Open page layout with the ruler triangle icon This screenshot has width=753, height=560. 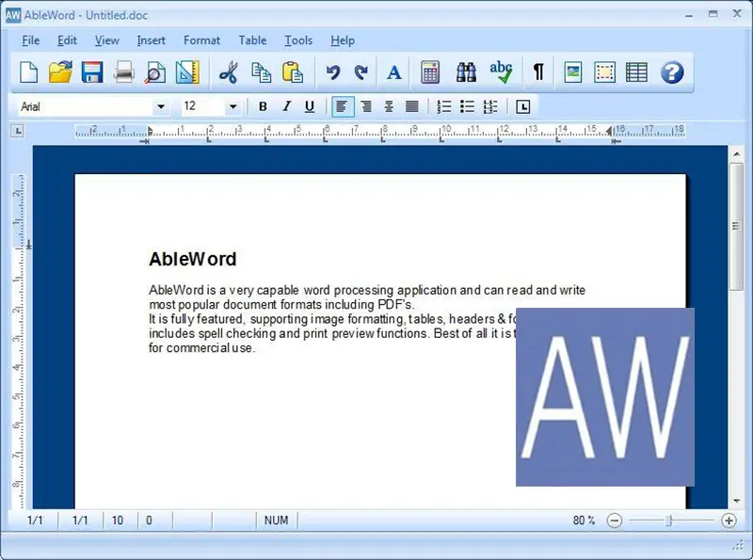point(186,72)
